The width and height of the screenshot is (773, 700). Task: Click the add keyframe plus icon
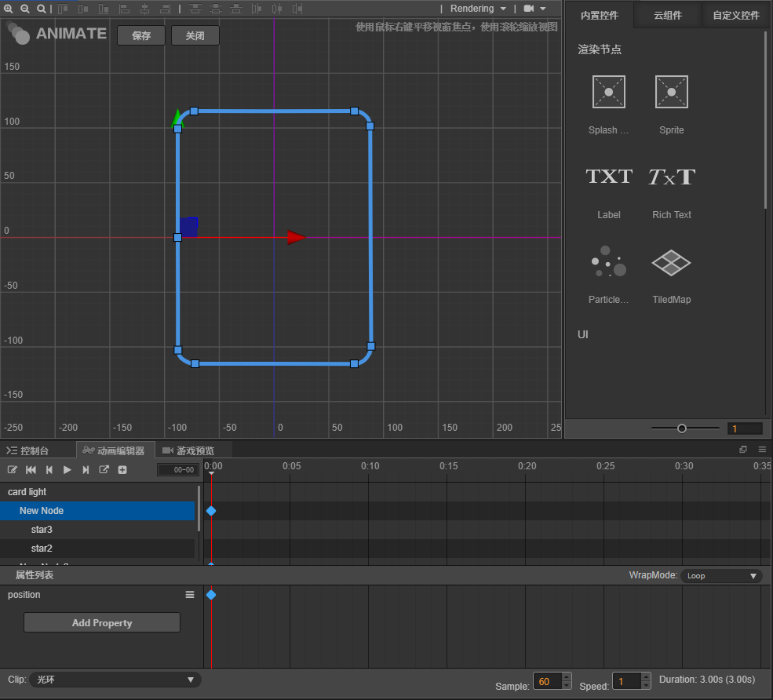pos(122,469)
